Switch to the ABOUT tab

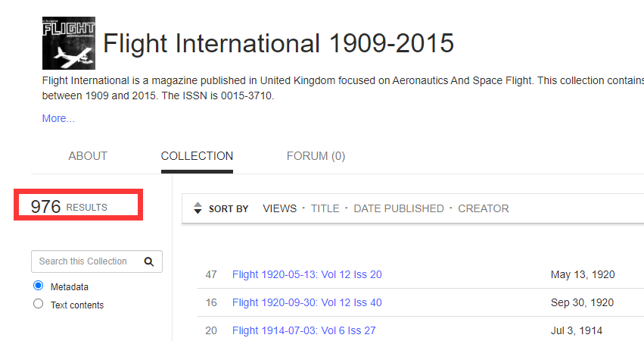88,156
